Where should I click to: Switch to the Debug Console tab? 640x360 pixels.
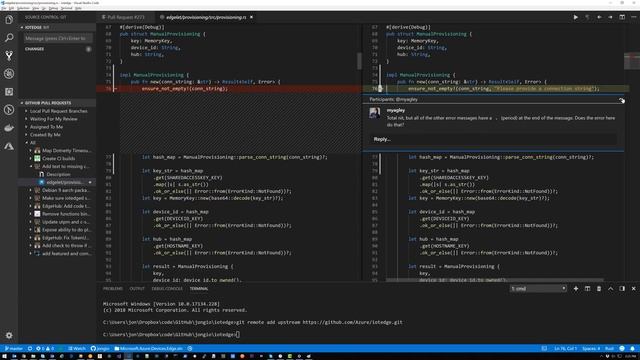[167, 289]
